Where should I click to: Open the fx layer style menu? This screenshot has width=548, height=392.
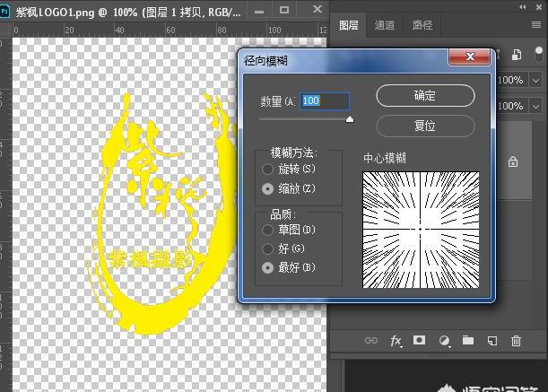396,341
